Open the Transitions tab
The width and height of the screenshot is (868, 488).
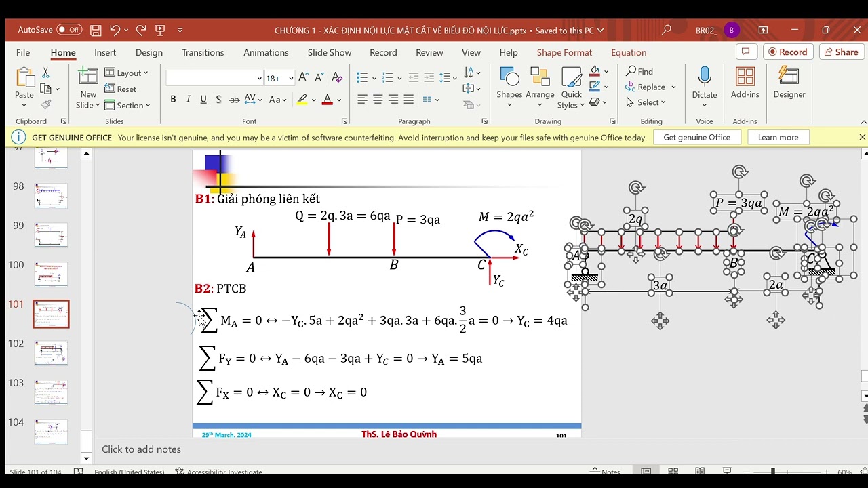coord(203,52)
